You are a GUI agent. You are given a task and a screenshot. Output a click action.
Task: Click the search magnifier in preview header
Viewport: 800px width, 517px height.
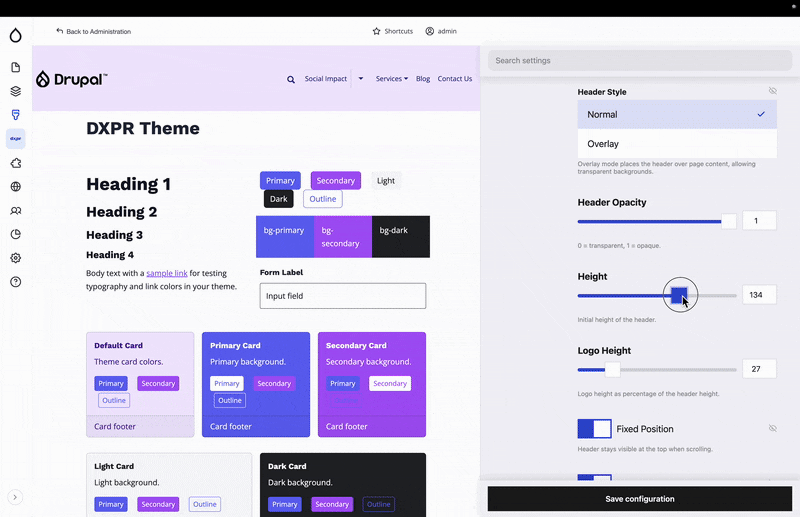pyautogui.click(x=291, y=79)
